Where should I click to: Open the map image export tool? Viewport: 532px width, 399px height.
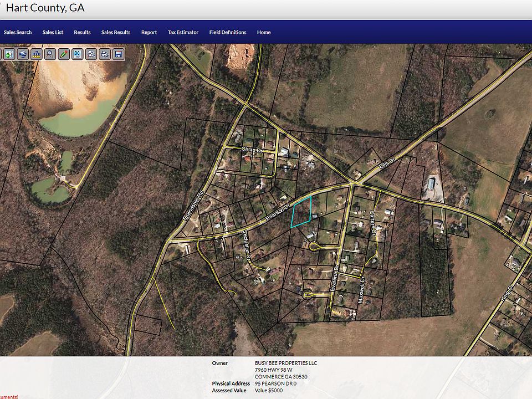pyautogui.click(x=78, y=54)
